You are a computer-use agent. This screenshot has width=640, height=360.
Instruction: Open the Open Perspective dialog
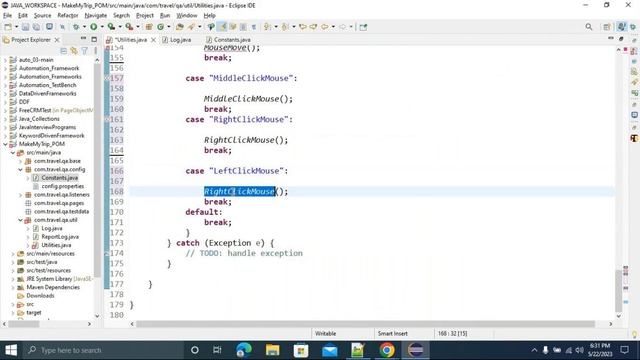(x=607, y=27)
